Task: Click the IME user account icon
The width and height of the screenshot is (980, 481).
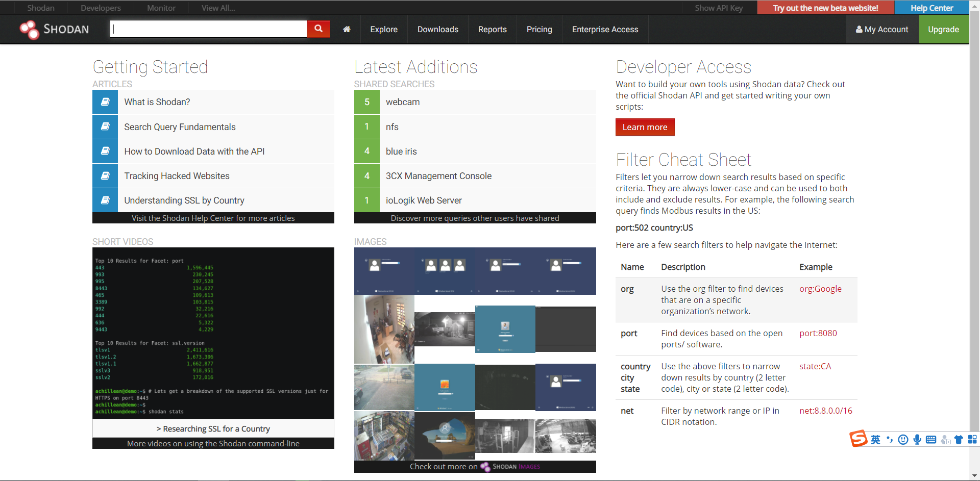Action: pyautogui.click(x=945, y=440)
